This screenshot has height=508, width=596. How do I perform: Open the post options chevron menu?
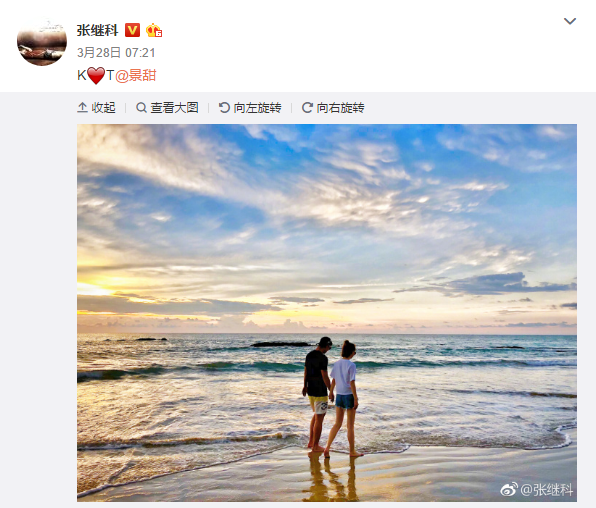point(570,21)
